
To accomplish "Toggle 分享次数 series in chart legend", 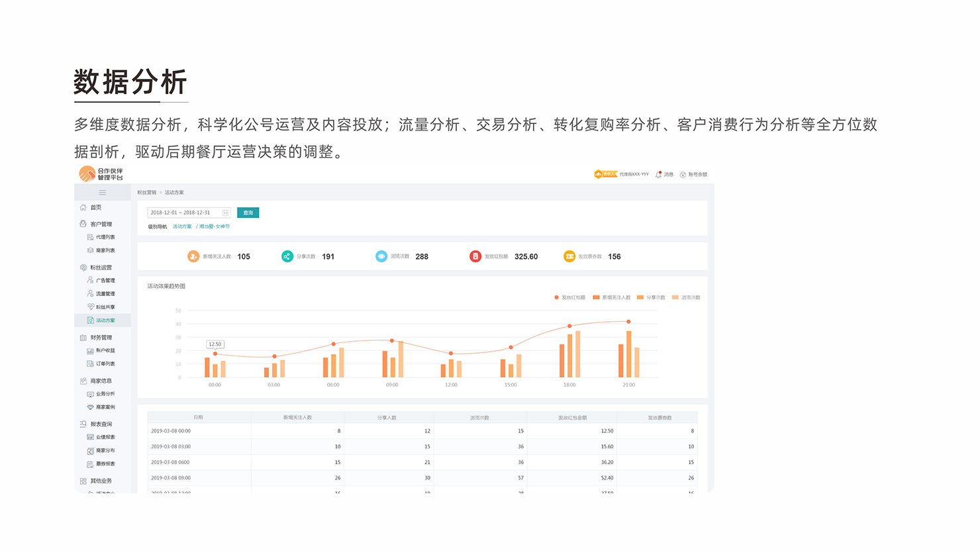I will (x=651, y=297).
